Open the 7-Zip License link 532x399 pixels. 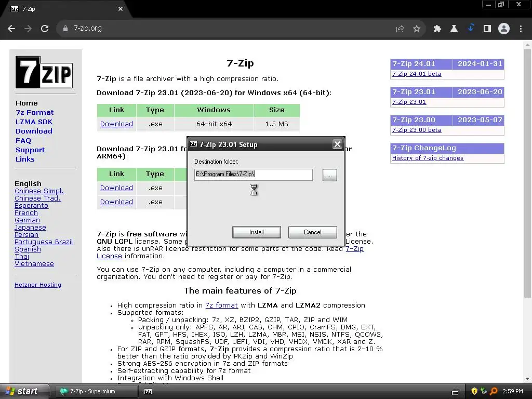tap(354, 249)
